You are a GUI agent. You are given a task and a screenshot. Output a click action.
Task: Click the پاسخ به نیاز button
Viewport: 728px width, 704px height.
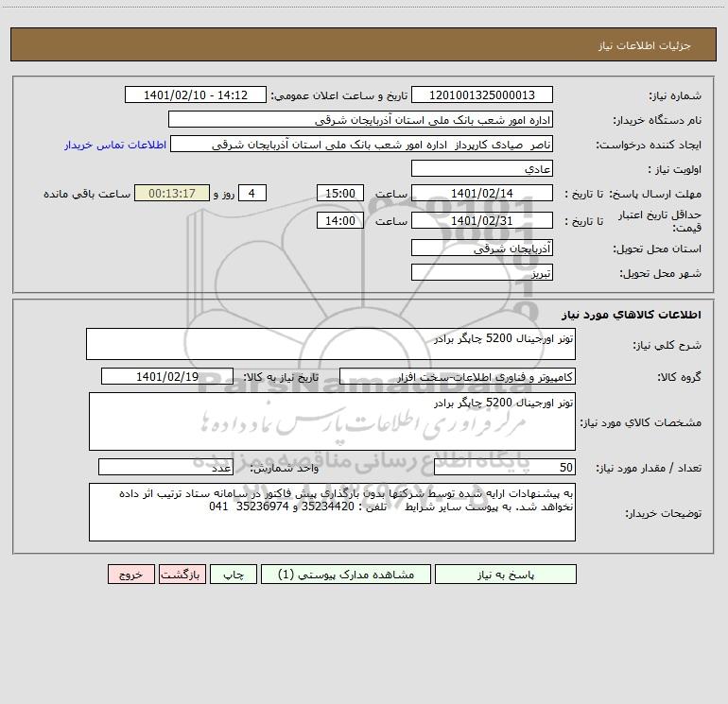506,574
